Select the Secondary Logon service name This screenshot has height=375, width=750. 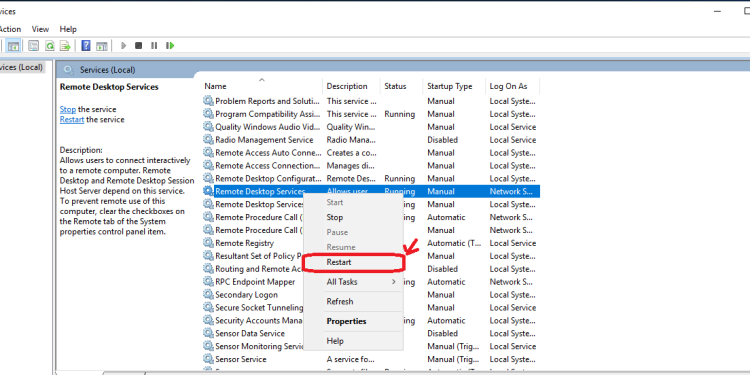(246, 295)
